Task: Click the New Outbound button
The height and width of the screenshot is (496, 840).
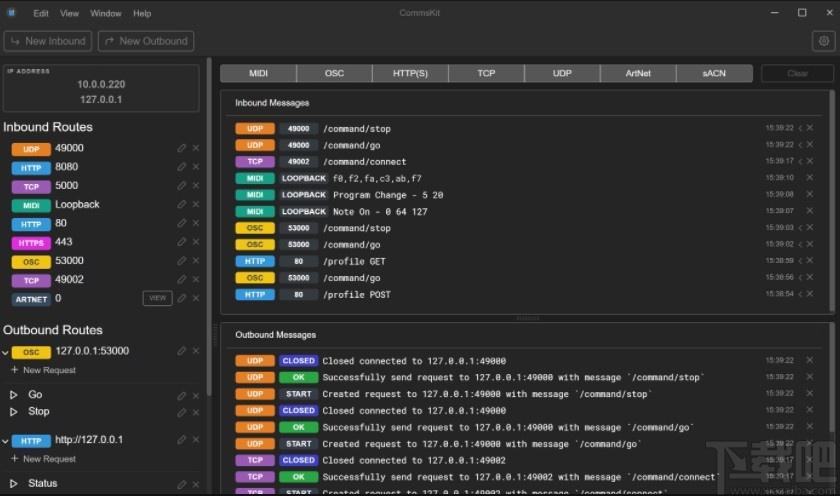Action: click(146, 41)
